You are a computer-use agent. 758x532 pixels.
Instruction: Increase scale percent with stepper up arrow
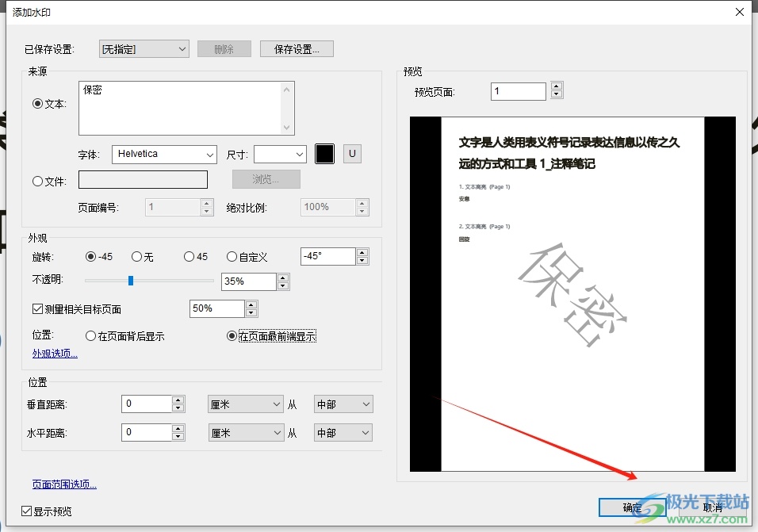[251, 304]
